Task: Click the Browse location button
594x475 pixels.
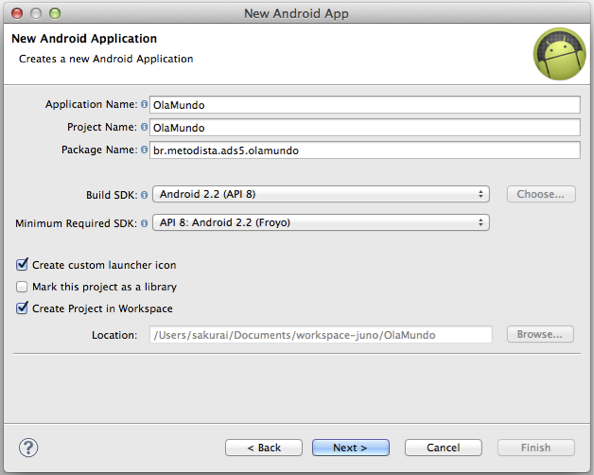Action: [x=540, y=334]
